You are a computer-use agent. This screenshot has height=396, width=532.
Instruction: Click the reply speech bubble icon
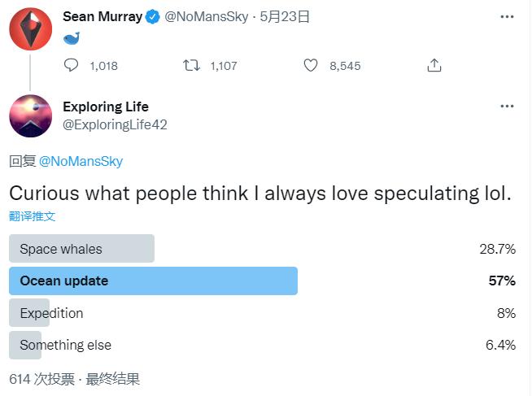pos(72,66)
